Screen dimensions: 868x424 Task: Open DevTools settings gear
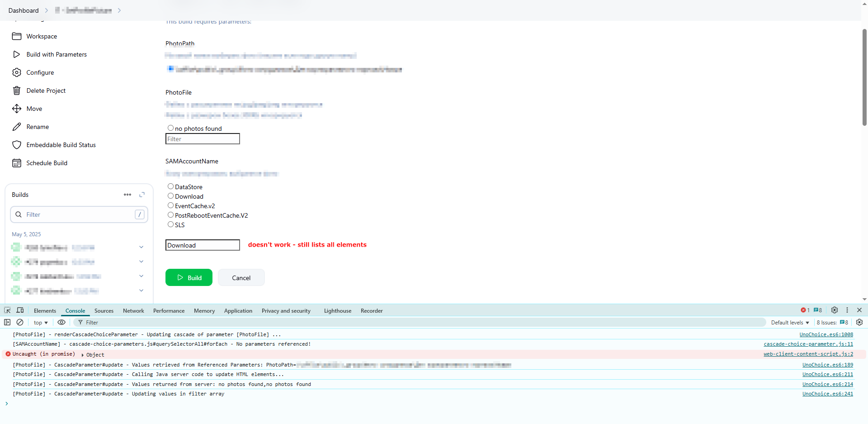pyautogui.click(x=835, y=310)
